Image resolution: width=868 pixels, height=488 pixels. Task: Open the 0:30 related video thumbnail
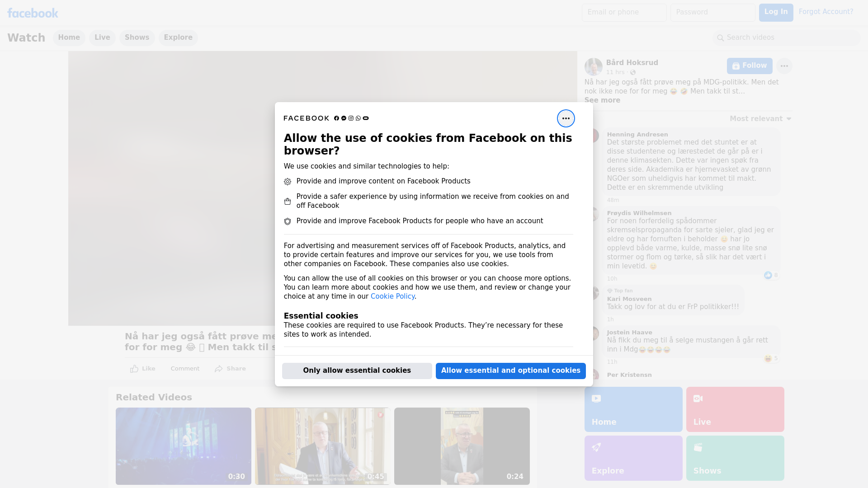183,446
